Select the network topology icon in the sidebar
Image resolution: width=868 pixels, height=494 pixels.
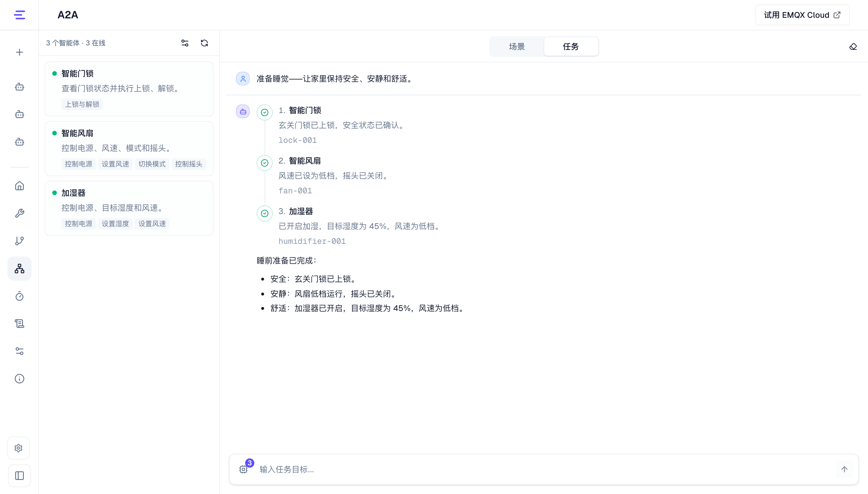click(x=19, y=269)
